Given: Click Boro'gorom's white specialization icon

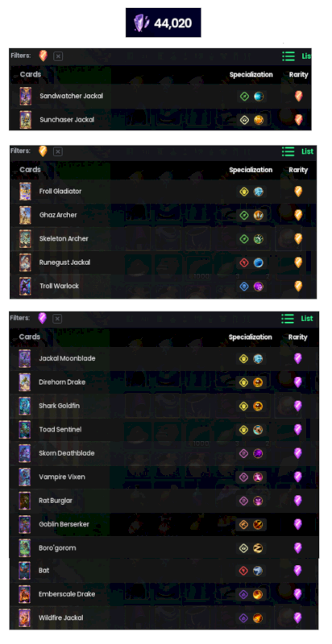Looking at the screenshot, I should pyautogui.click(x=243, y=548).
